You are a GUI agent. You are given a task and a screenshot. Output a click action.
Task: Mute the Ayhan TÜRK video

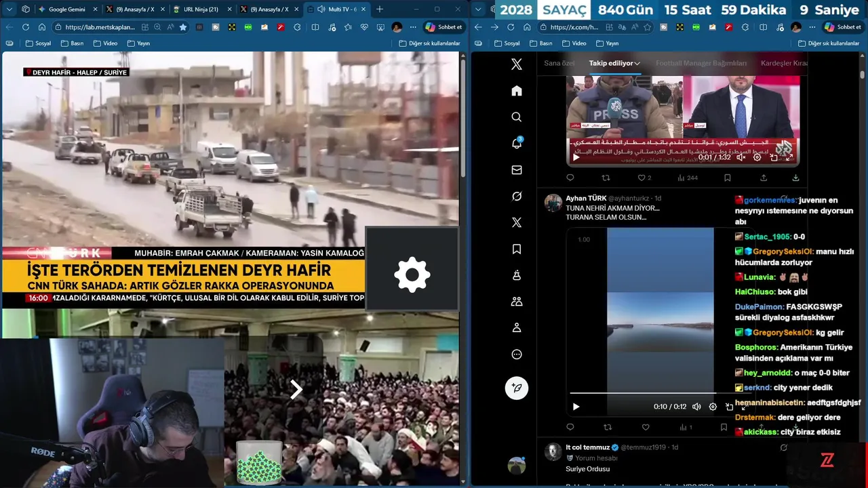[x=696, y=407]
